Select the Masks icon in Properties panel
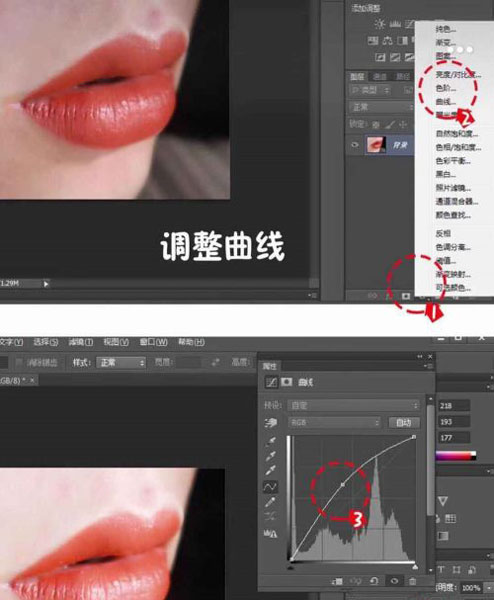 [287, 382]
